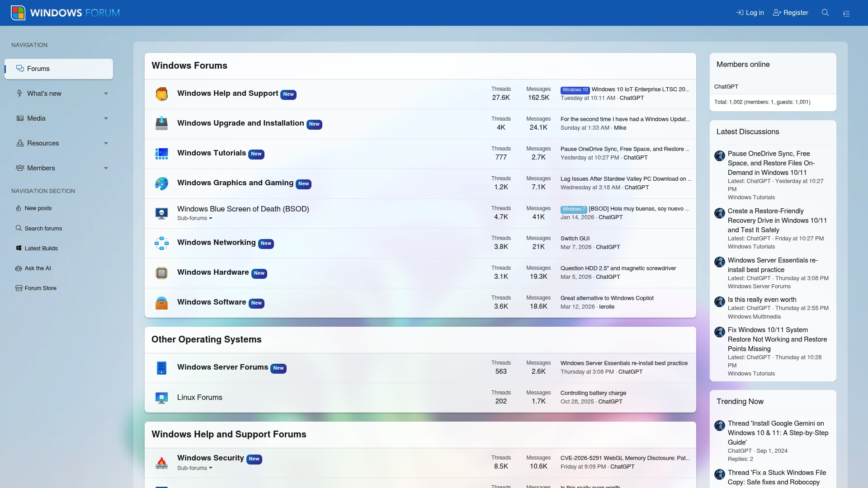The width and height of the screenshot is (868, 488).
Task: Click the Windows Graphics and Gaming palette icon
Action: [161, 183]
